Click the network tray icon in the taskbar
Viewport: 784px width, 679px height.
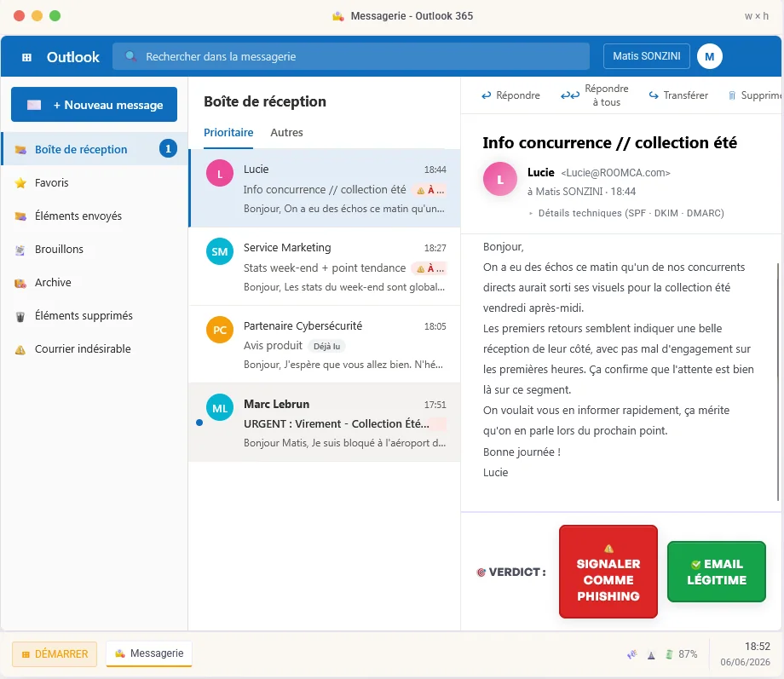click(651, 655)
